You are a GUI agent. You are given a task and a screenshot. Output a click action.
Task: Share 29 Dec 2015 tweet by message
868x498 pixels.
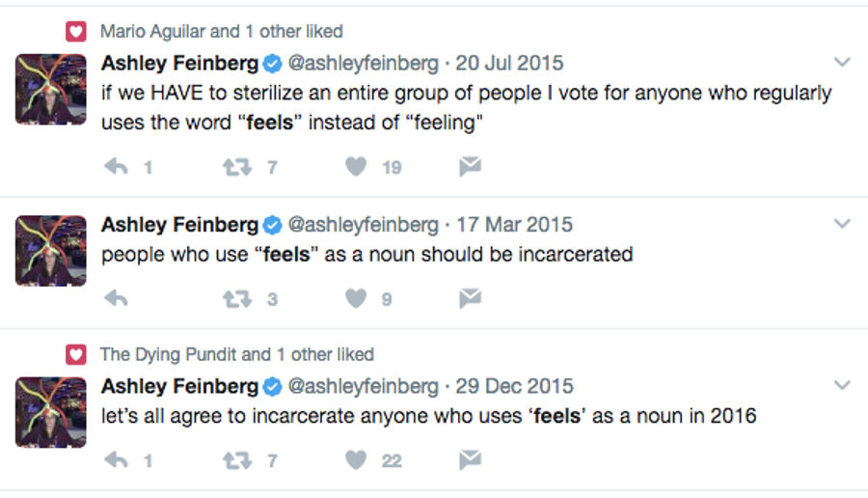click(x=470, y=459)
